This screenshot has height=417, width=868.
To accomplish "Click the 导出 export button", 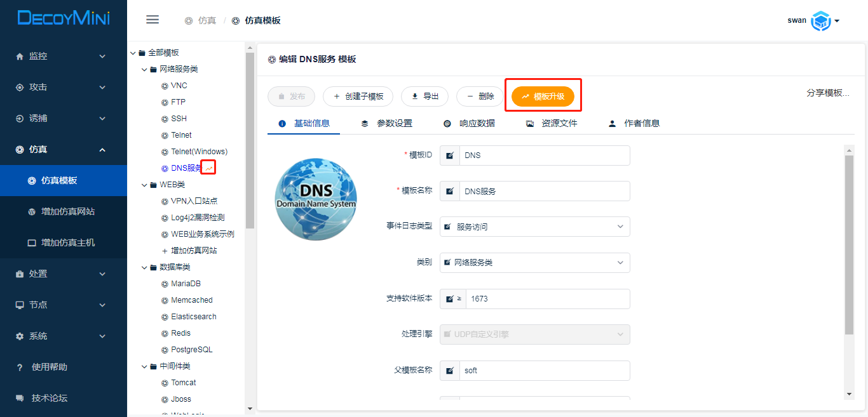I will point(425,96).
